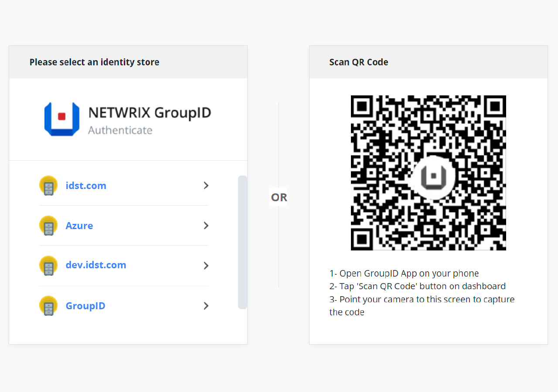Click the 'NETWRIX GroupID' title text

pos(150,113)
